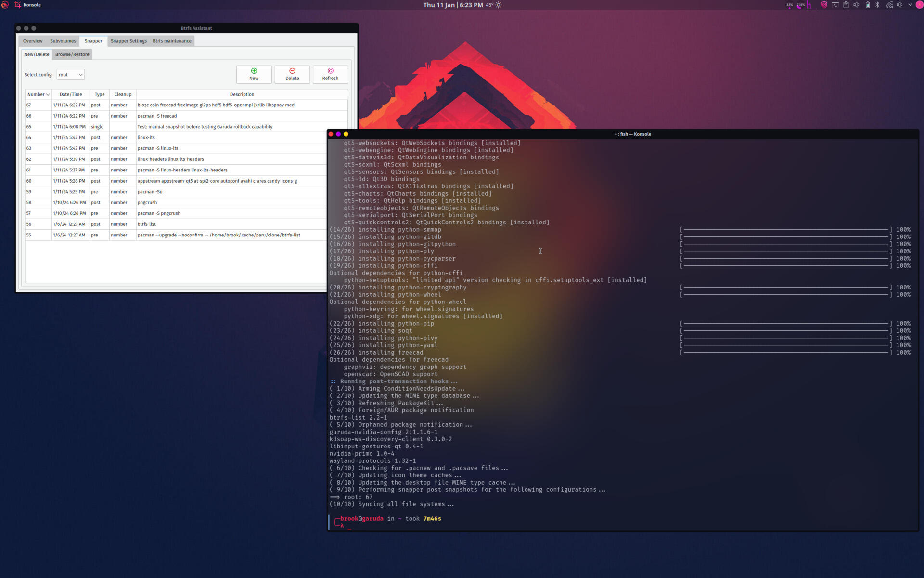
Task: Click the network activity graph widget
Action: click(x=812, y=5)
